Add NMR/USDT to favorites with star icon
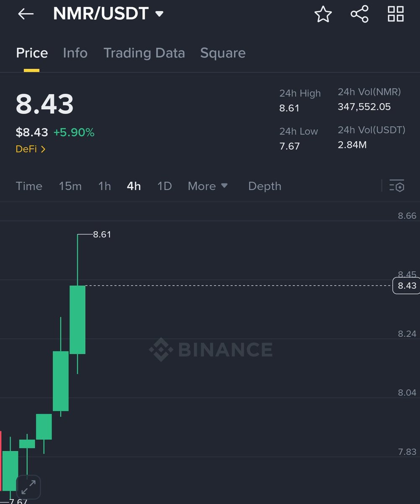The image size is (420, 504). (x=323, y=14)
